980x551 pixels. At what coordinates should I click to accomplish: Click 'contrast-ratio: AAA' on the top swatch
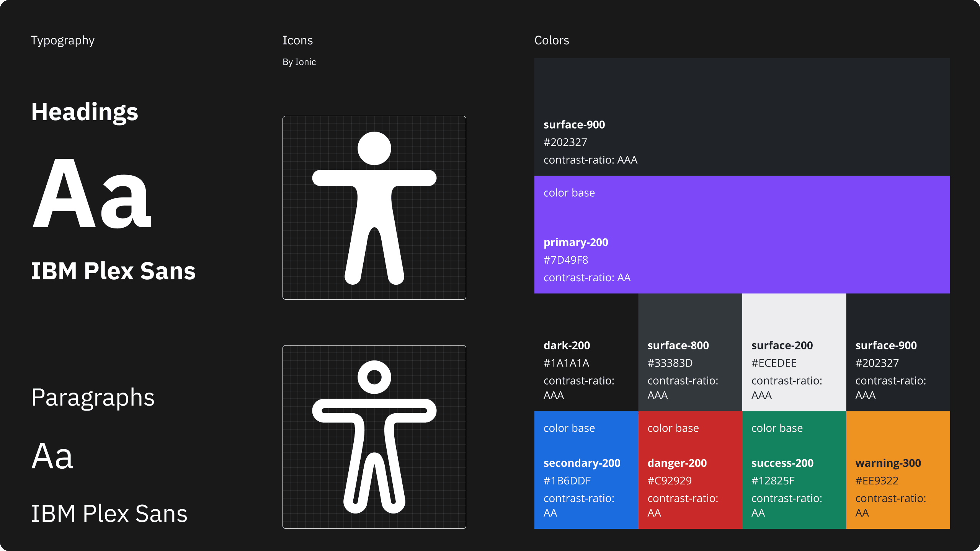[591, 160]
